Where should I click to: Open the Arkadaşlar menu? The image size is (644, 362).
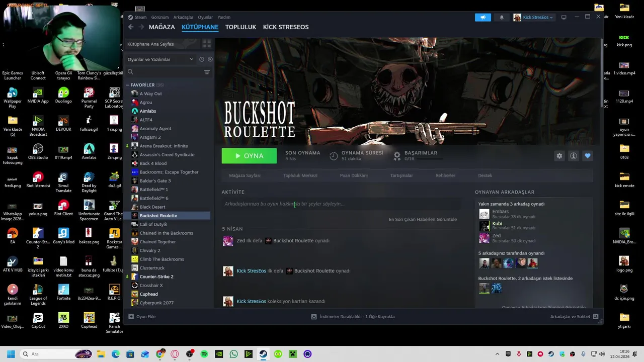pyautogui.click(x=183, y=17)
